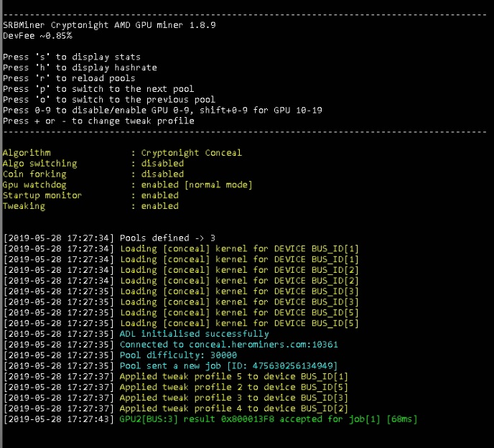
Task: Click the 'enabled' value beside Startup monitor
Action: 159,196
